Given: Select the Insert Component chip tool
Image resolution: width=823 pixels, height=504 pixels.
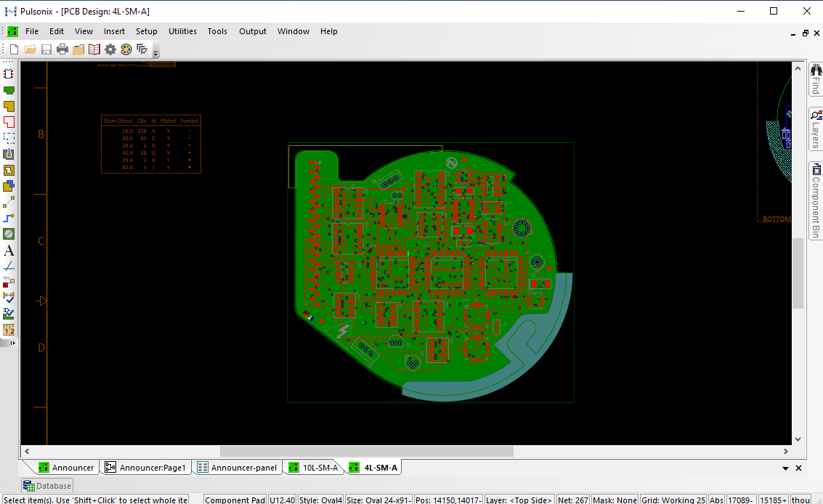Looking at the screenshot, I should tap(9, 74).
